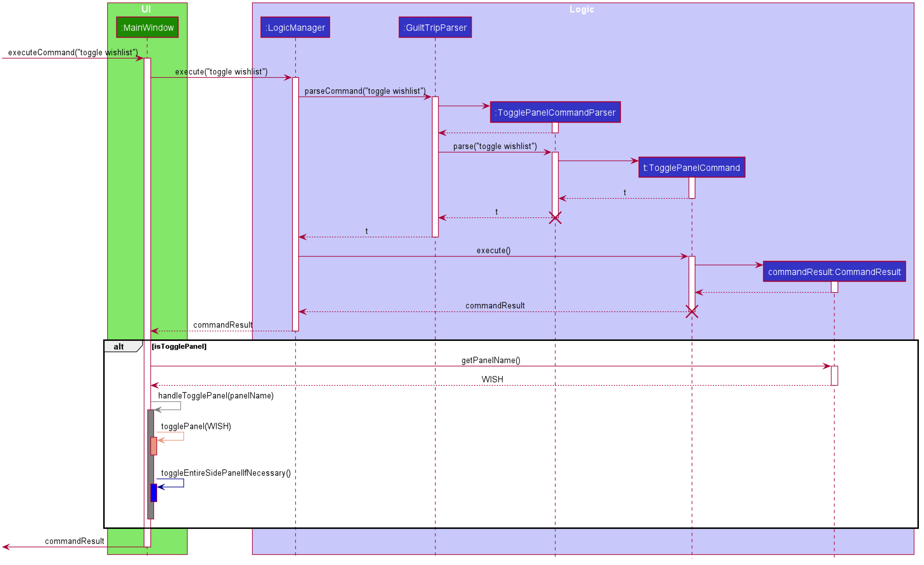Image resolution: width=924 pixels, height=565 pixels.
Task: Click the :GuiltTripParser participant box
Action: [435, 27]
